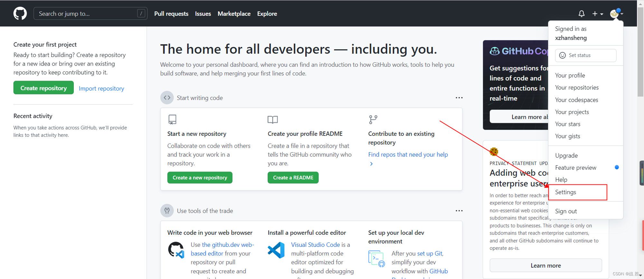This screenshot has width=644, height=279.
Task: Click the Learn more button on Copilot card
Action: click(519, 116)
